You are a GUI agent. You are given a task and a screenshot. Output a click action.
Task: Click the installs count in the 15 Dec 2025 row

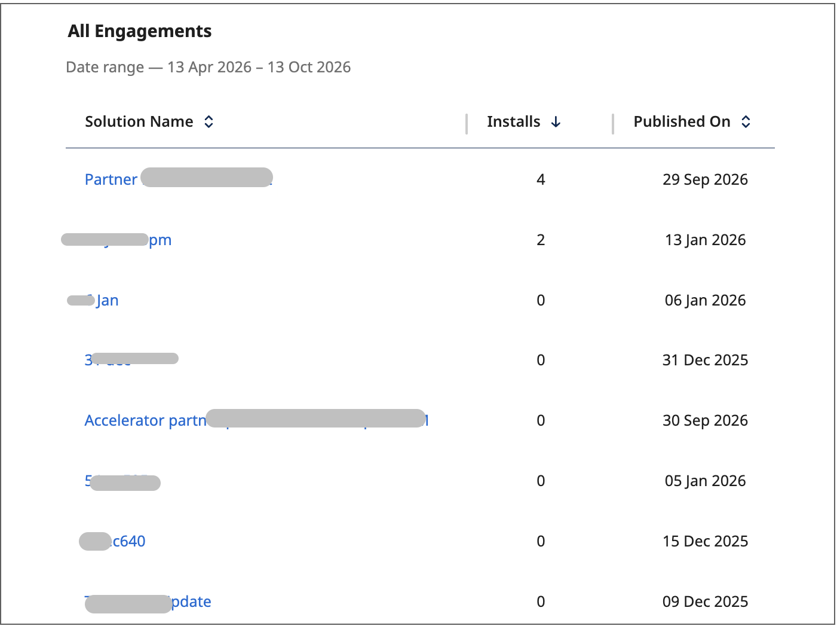[x=541, y=541]
